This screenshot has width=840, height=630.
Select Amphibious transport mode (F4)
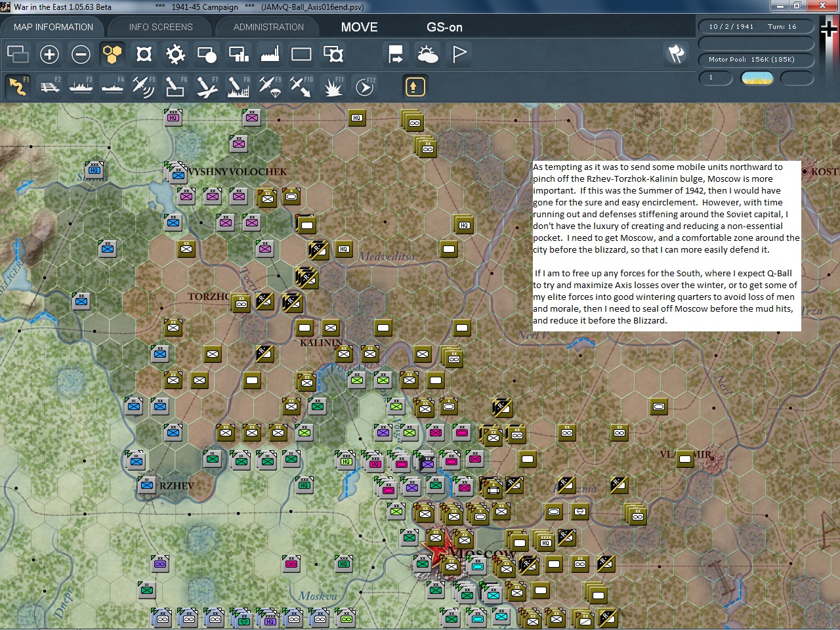click(x=112, y=87)
